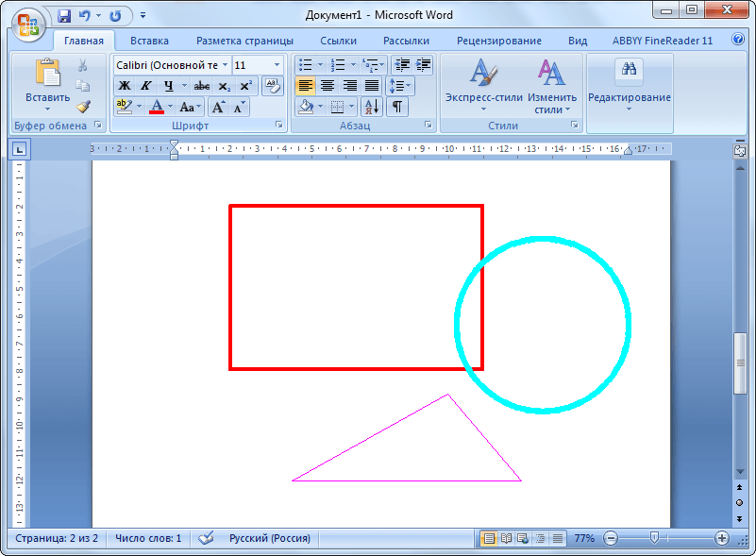
Task: Click the Clear Formatting eraser icon
Action: click(x=272, y=86)
